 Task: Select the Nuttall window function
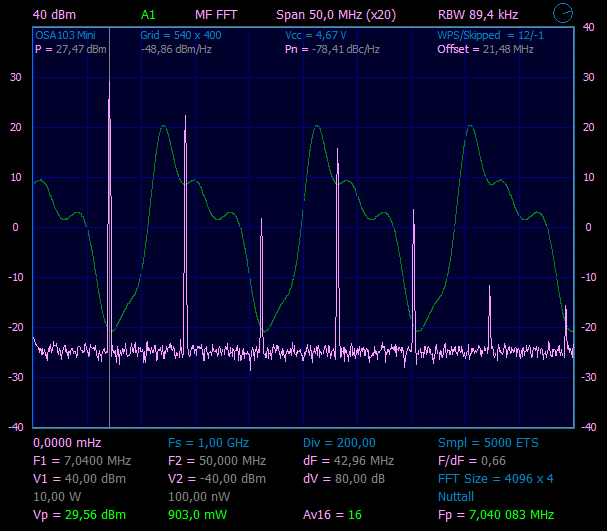click(x=456, y=496)
